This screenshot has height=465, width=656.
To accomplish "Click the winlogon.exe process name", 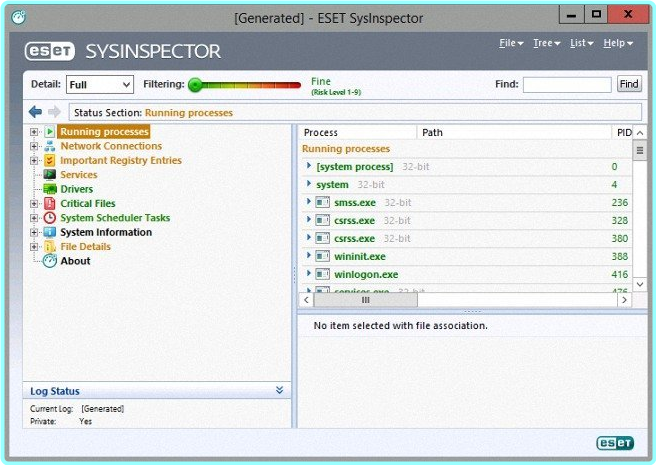I will pos(366,275).
